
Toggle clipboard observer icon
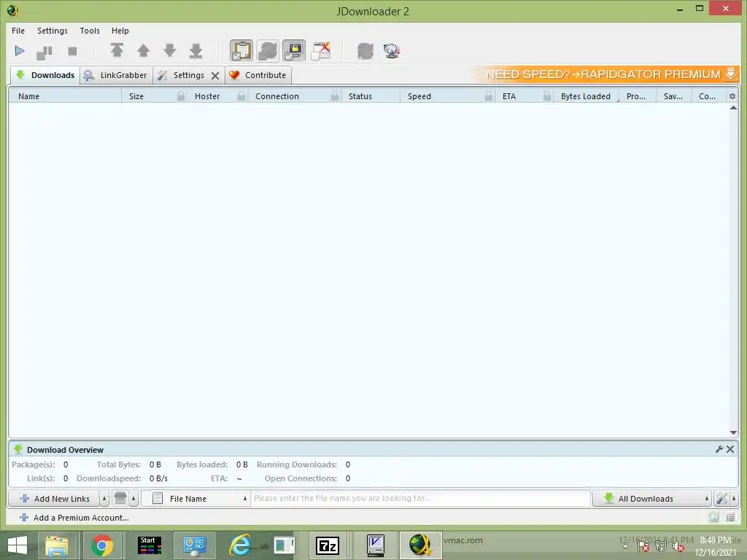[x=241, y=50]
